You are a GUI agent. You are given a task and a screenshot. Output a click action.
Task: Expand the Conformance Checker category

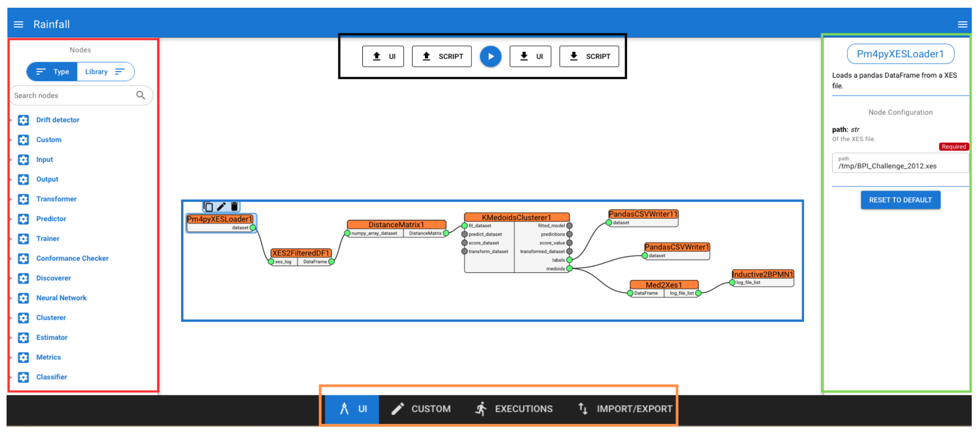click(72, 258)
